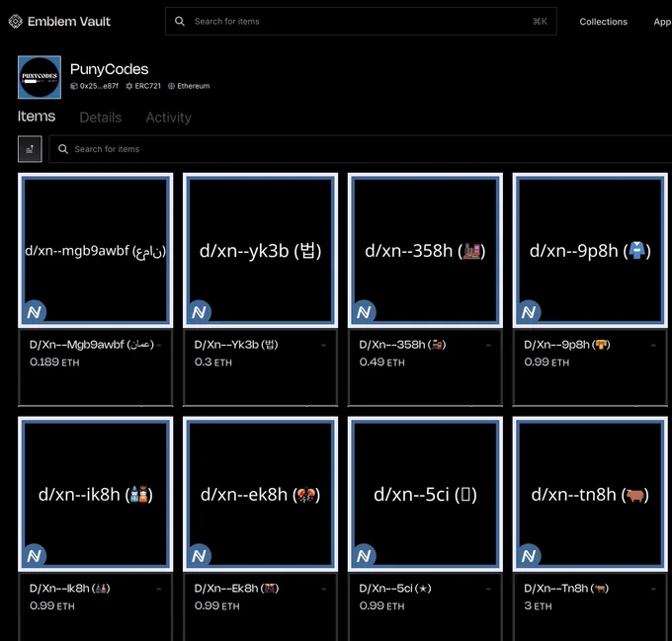Click Namecoin badge on d/xn--tn8h card

pyautogui.click(x=529, y=555)
